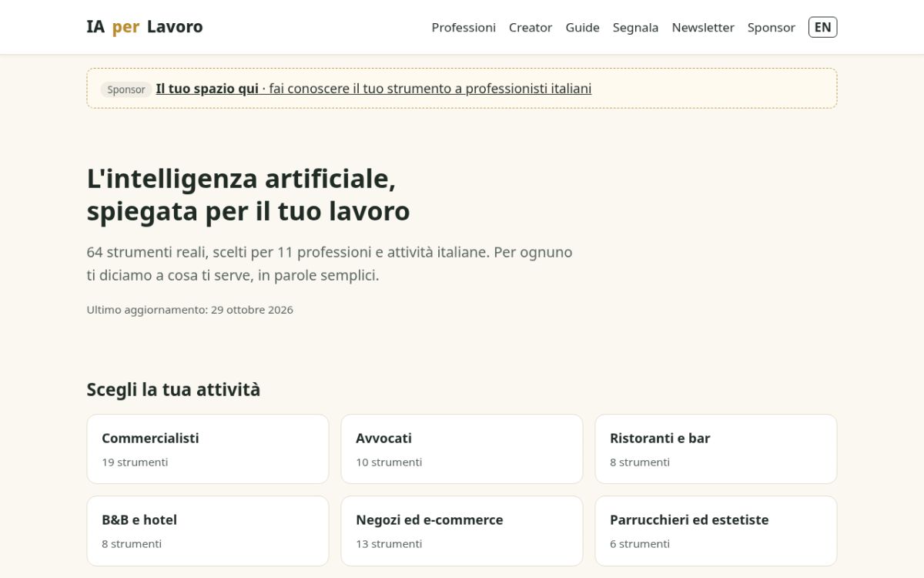Switch language with the EN button
Image resolution: width=924 pixels, height=578 pixels.
pyautogui.click(x=822, y=28)
